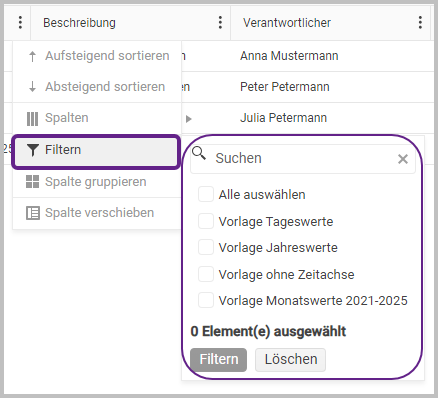The height and width of the screenshot is (398, 438).
Task: Check the Alle auswählen checkbox
Action: [206, 194]
